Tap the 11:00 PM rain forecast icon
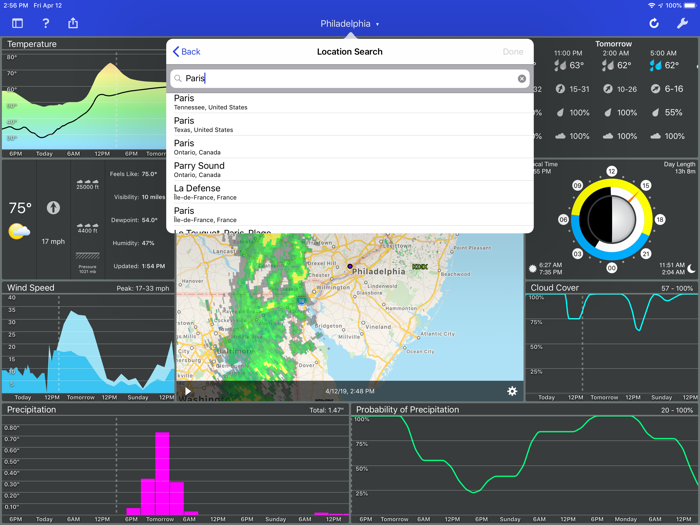Screen dimensions: 700x525 560,66
